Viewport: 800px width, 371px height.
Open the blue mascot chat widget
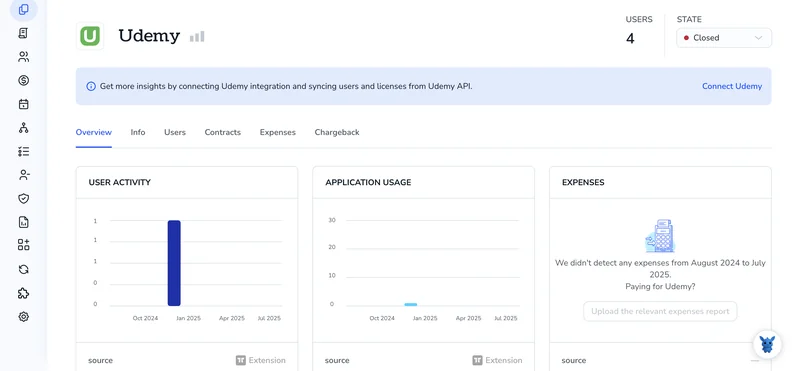coord(767,344)
